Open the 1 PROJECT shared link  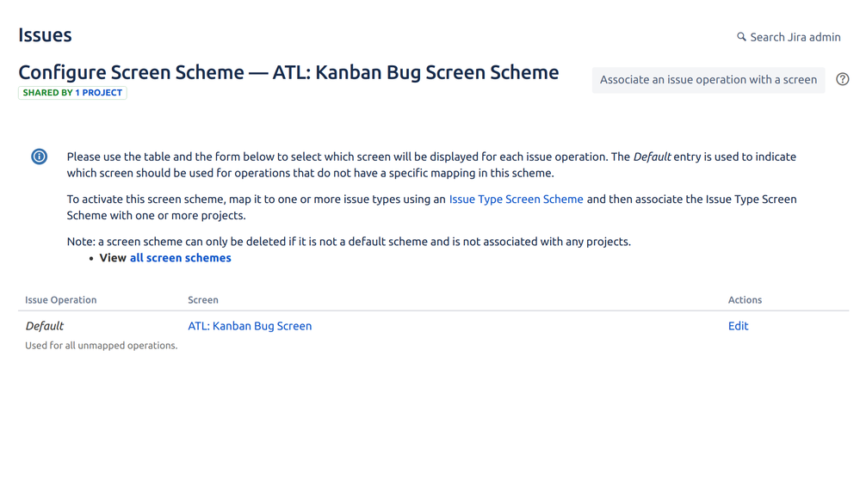pyautogui.click(x=99, y=93)
